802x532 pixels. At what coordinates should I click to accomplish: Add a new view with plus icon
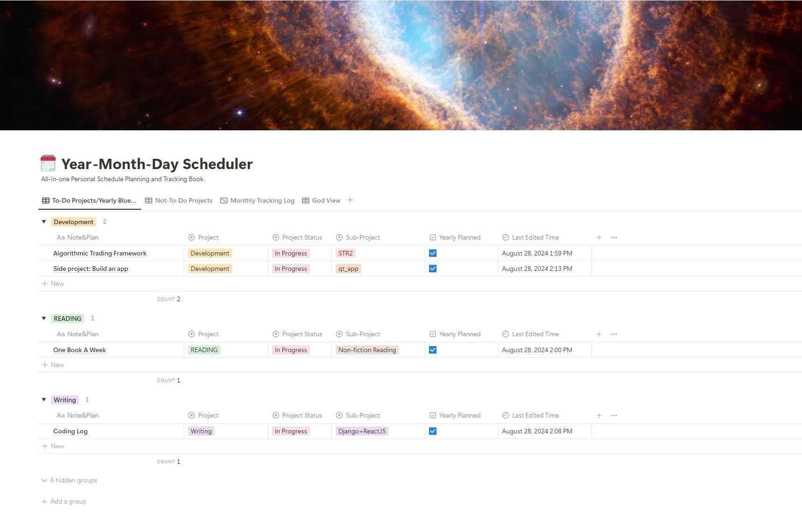coord(350,200)
